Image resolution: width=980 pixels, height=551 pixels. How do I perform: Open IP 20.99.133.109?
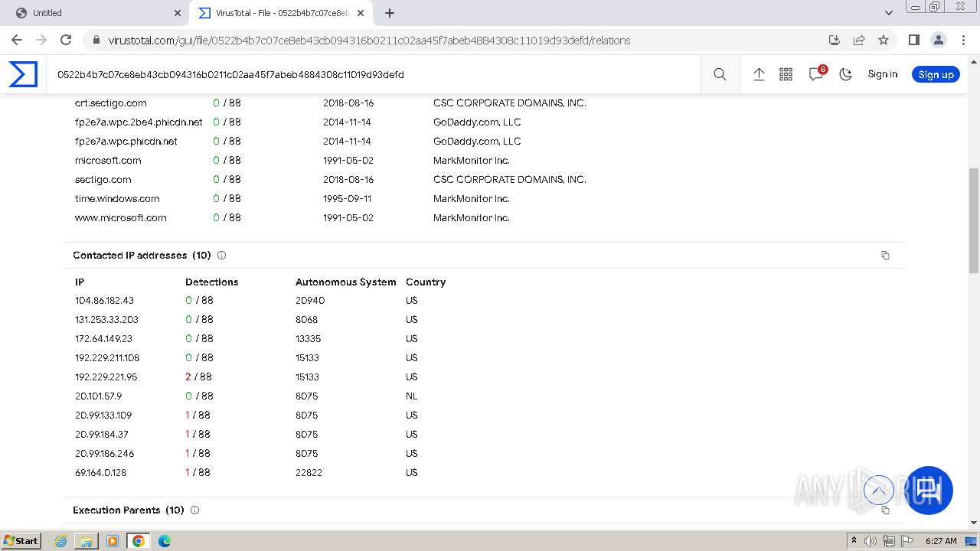coord(103,416)
